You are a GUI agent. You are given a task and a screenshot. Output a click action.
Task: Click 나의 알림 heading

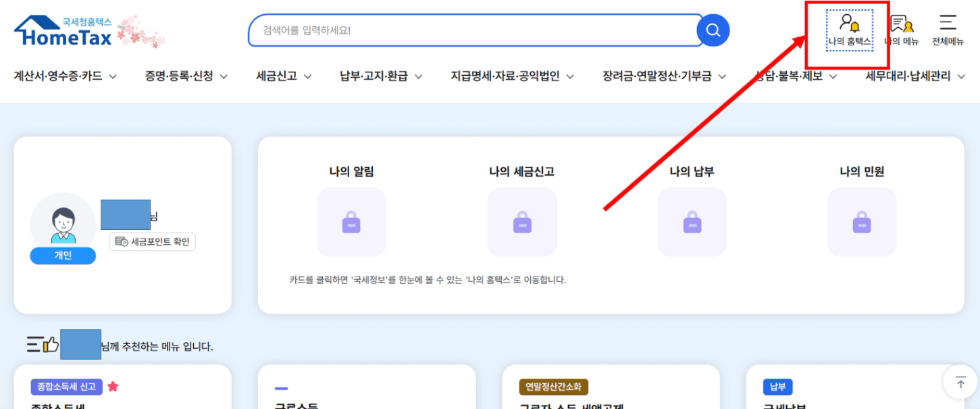[351, 172]
